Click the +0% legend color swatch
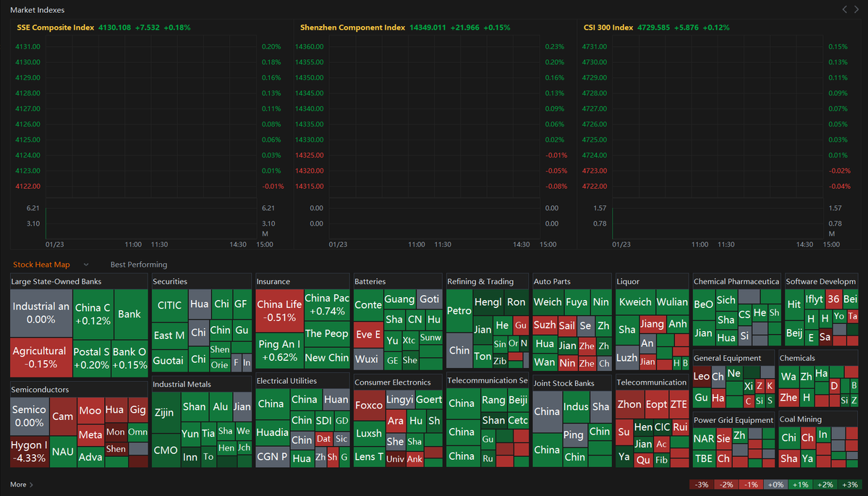Screen dimensions: 868x496 pyautogui.click(x=775, y=484)
